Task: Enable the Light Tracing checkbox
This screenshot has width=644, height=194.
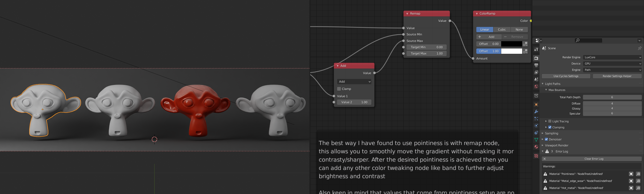Action: coord(550,121)
